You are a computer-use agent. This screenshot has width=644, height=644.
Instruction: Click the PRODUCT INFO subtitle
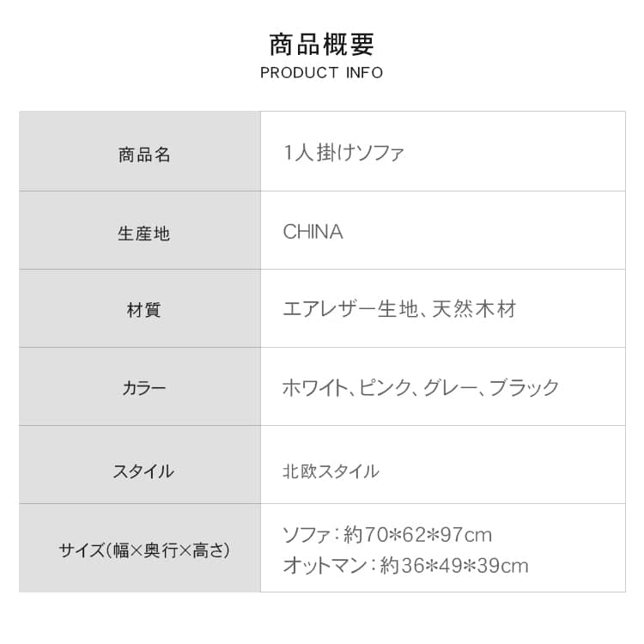tap(321, 73)
